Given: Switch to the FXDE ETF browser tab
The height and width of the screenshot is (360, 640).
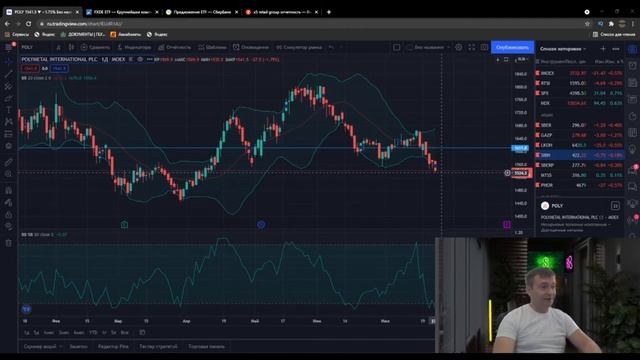Looking at the screenshot, I should [x=122, y=12].
